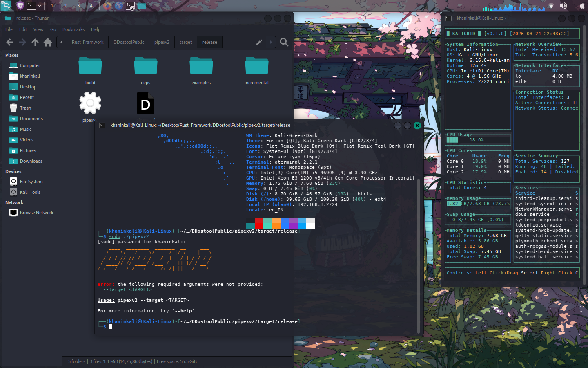The image size is (588, 368).
Task: Open Browse Network in sidebar
Action: coord(31,213)
